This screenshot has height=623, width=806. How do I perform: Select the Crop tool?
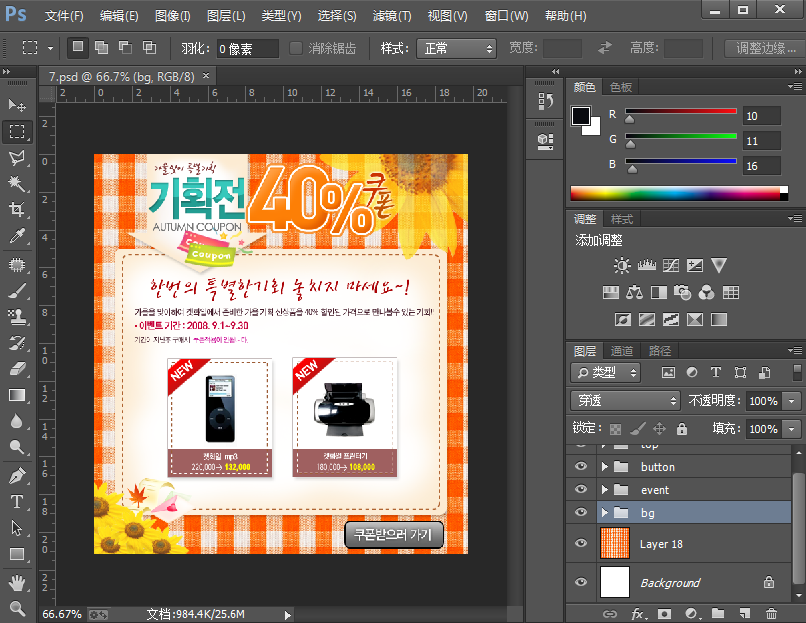click(17, 210)
